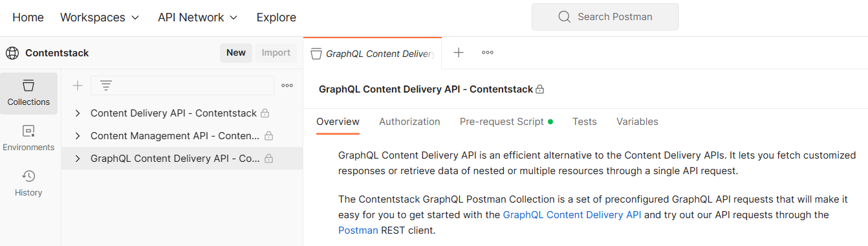868x246 pixels.
Task: Open the API Network dropdown menu
Action: [198, 17]
